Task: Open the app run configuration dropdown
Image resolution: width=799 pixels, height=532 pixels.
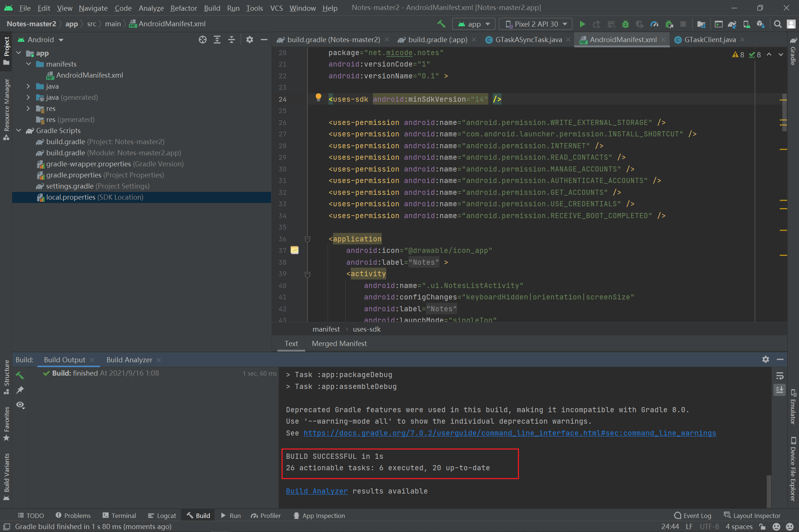Action: click(474, 24)
